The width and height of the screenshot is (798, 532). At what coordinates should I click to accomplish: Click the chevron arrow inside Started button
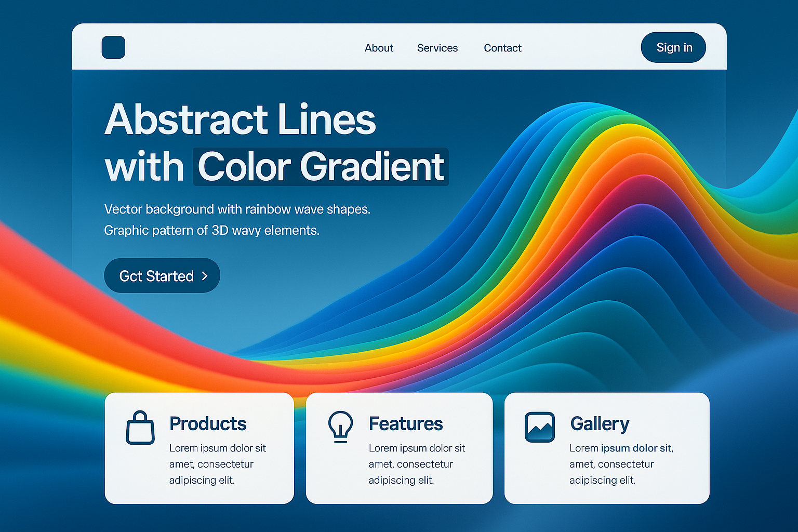pos(205,276)
